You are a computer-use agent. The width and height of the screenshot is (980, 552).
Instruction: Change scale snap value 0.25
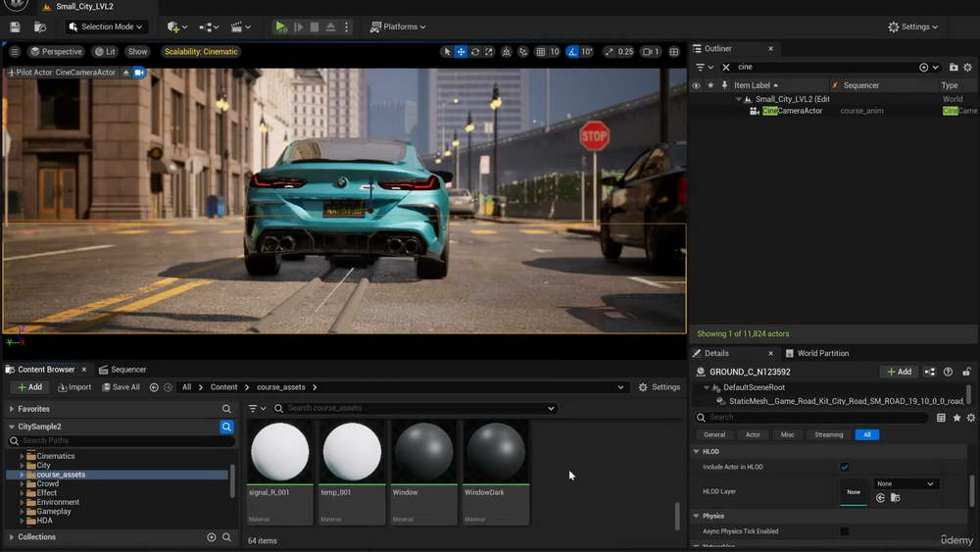[x=625, y=52]
